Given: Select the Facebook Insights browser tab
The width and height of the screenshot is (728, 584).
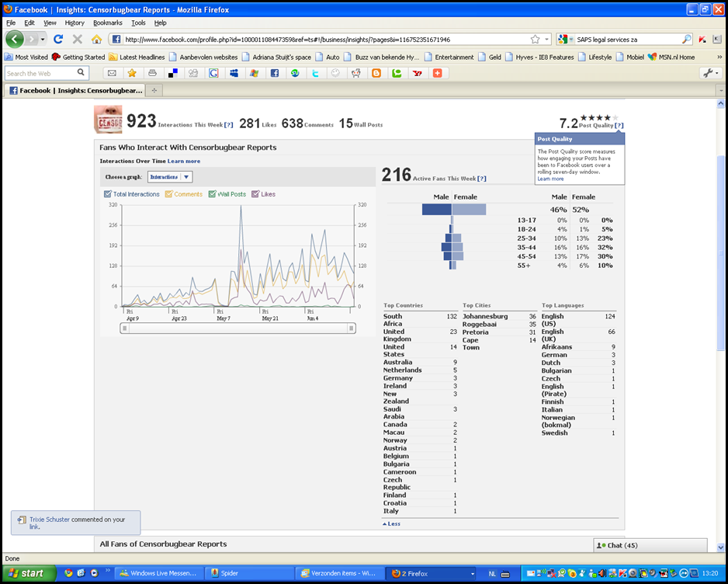Looking at the screenshot, I should click(75, 91).
